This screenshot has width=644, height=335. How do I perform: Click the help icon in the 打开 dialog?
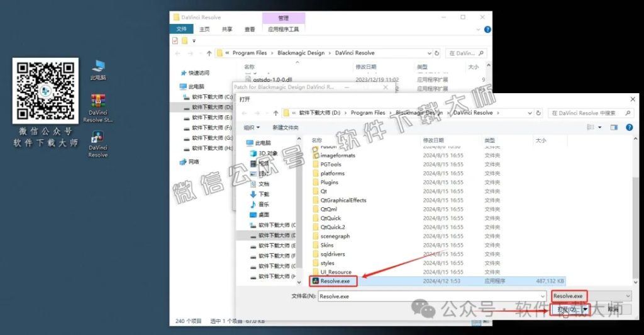click(x=629, y=127)
